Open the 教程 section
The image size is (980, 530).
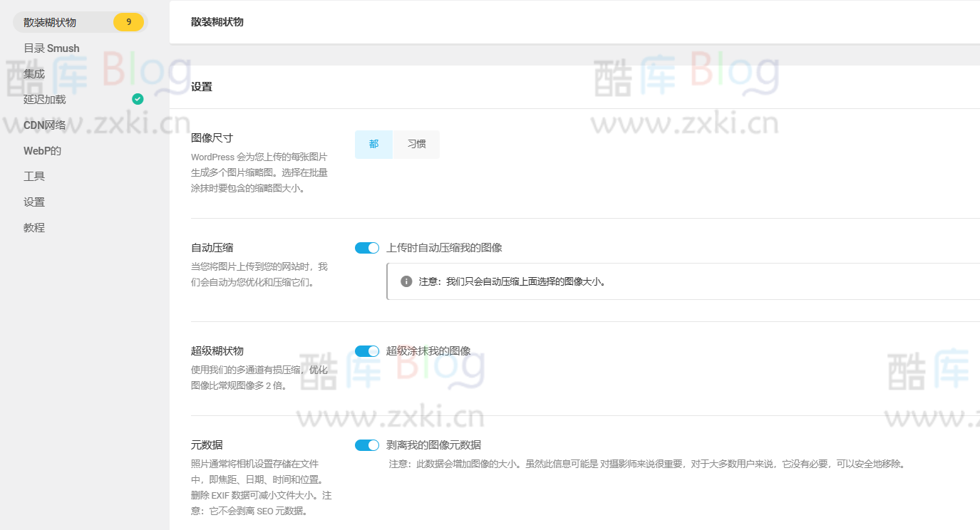pos(34,227)
